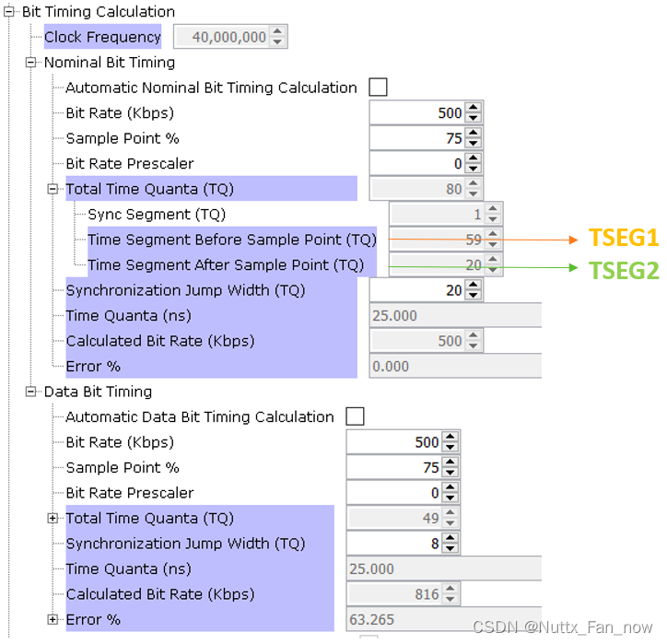This screenshot has width=667, height=644.
Task: Decrease Nominal Bit Rate (Kbps) with down arrow
Action: [473, 118]
